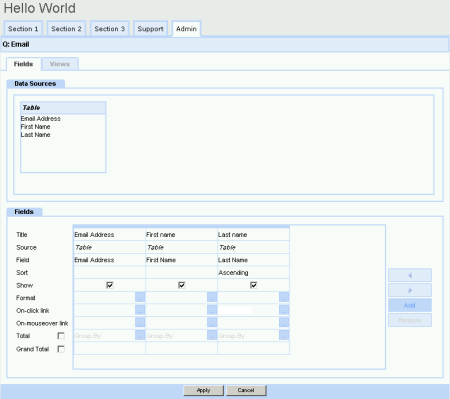Open On-click link picker for First name column
The width and height of the screenshot is (450, 399).
212,310
